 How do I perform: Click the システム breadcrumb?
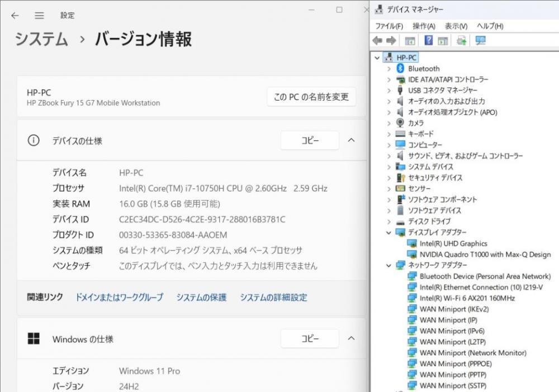point(41,39)
